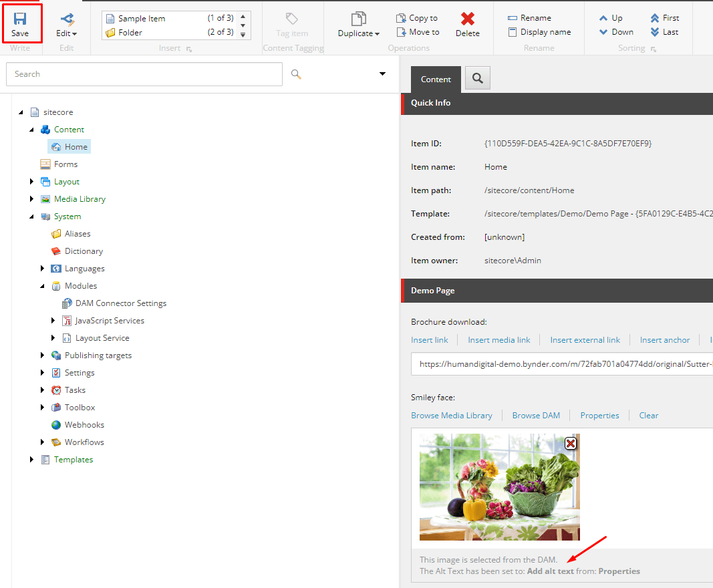
Task: Move item Up in sorting
Action: click(x=611, y=18)
